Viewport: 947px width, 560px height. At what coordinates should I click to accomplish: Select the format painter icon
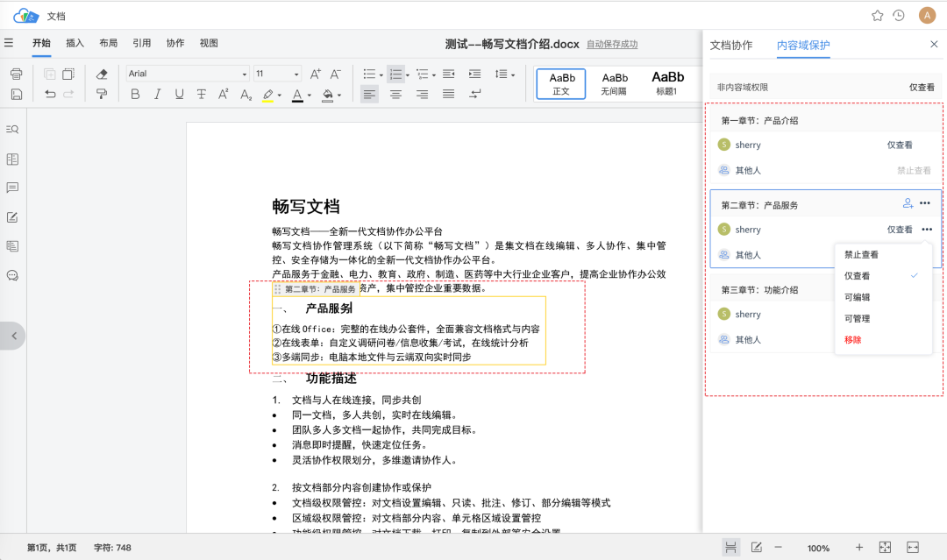[102, 94]
